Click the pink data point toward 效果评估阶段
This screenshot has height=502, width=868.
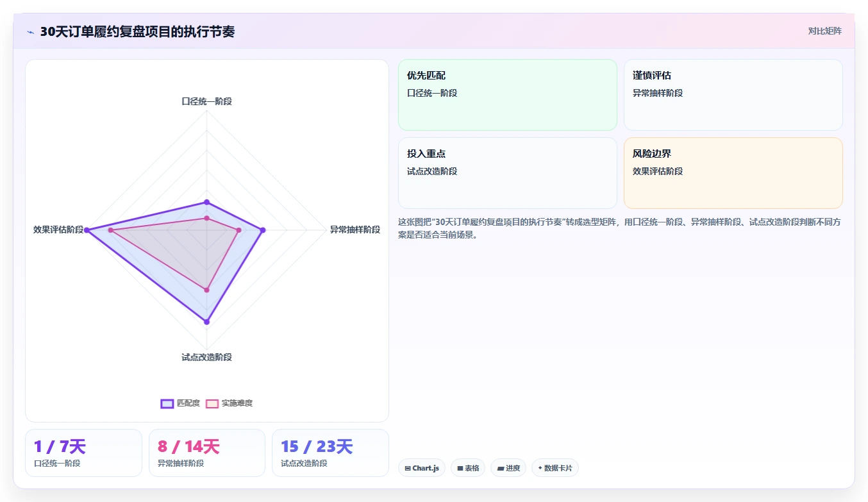pyautogui.click(x=110, y=230)
